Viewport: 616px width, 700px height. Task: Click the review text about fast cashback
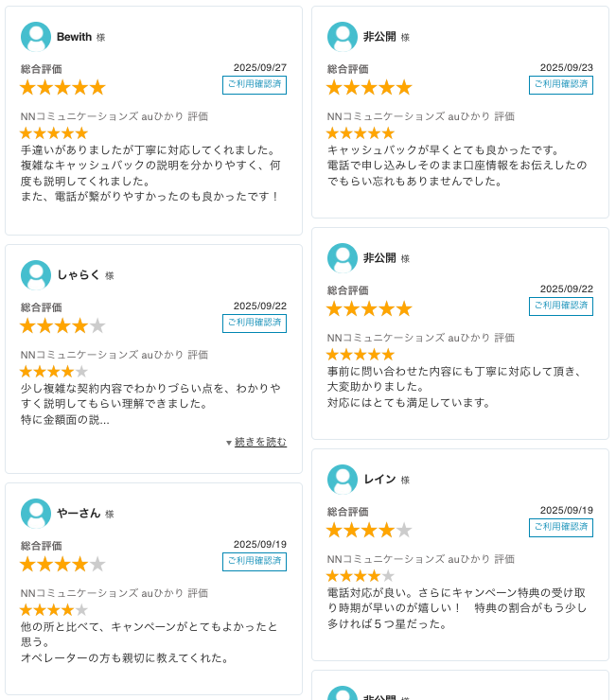point(458,165)
